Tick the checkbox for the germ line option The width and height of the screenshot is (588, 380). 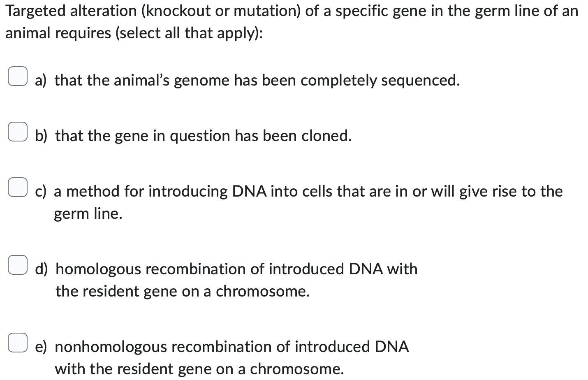(x=18, y=187)
